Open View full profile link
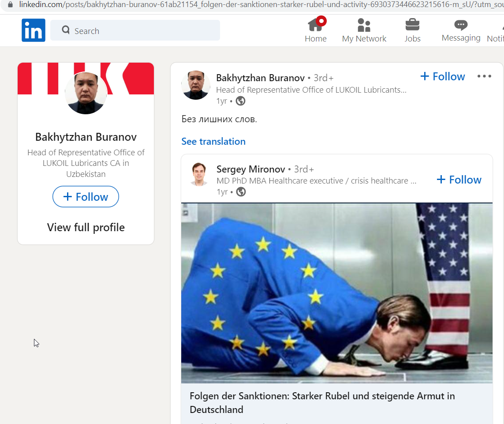Screen dimensions: 504x424 pyautogui.click(x=86, y=227)
